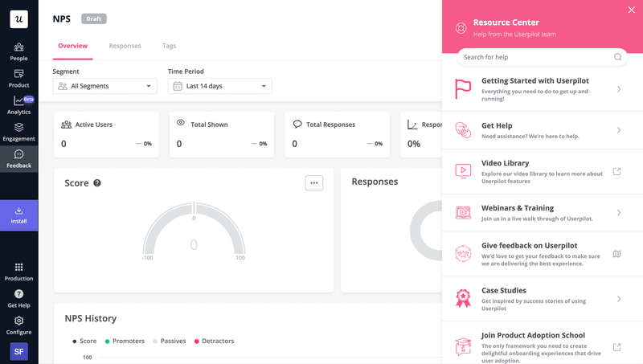The height and width of the screenshot is (364, 643).
Task: Click the Get Help question icon in sidebar
Action: [x=18, y=298]
